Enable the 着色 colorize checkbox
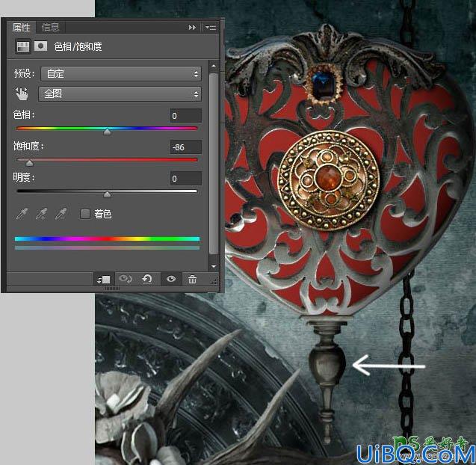Screen dimensions: 476x465 84,214
